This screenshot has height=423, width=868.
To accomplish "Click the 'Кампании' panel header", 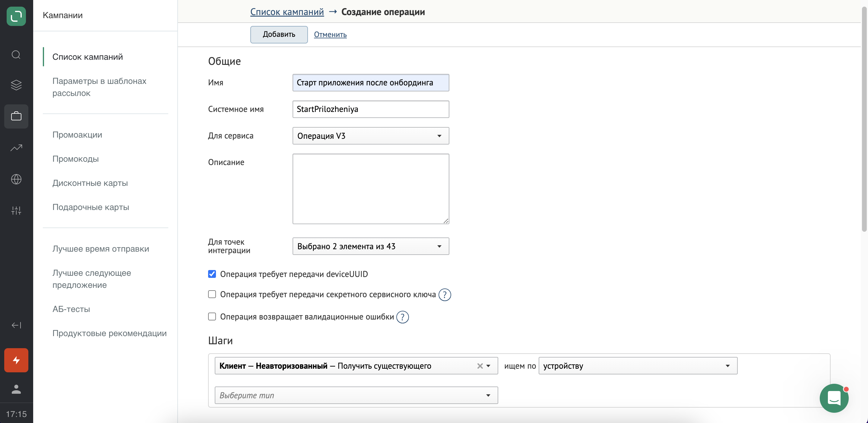I will 63,15.
